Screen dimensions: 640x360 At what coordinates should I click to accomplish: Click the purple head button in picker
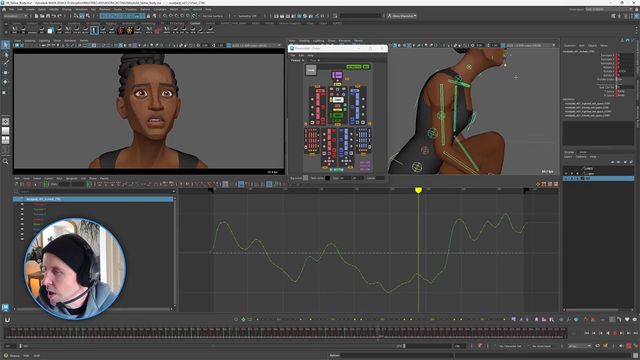tap(337, 75)
